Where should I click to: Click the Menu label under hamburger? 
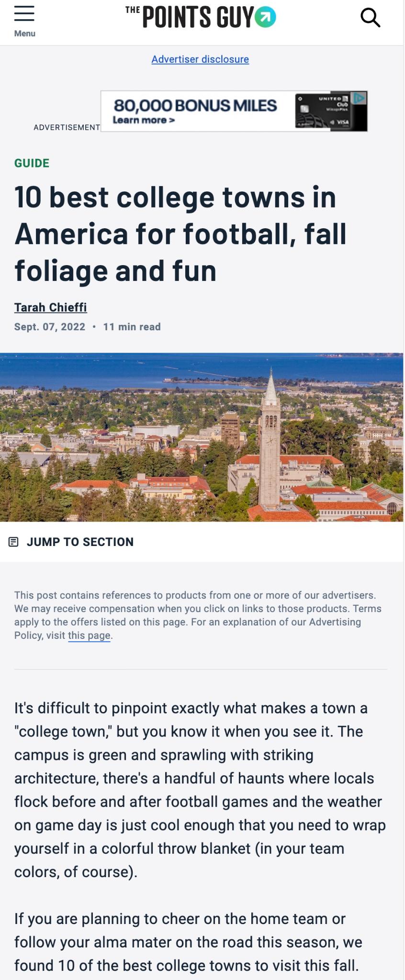24,33
